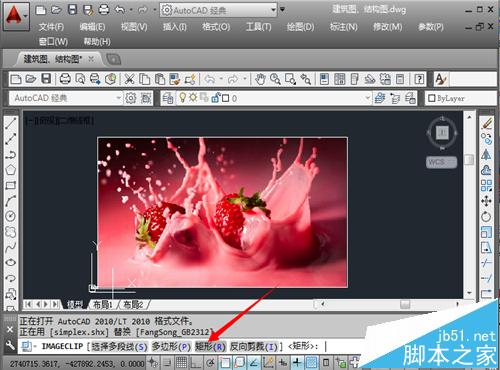Screen dimensions: 500x370
Task: Toggle Ortho mode in status bar
Action: click(196, 362)
